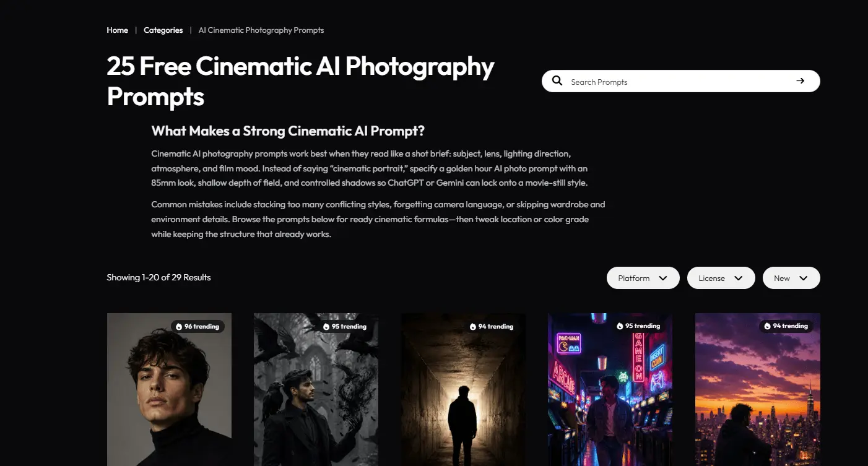868x466 pixels.
Task: Select the sunset city skyline thumbnail
Action: click(758, 389)
